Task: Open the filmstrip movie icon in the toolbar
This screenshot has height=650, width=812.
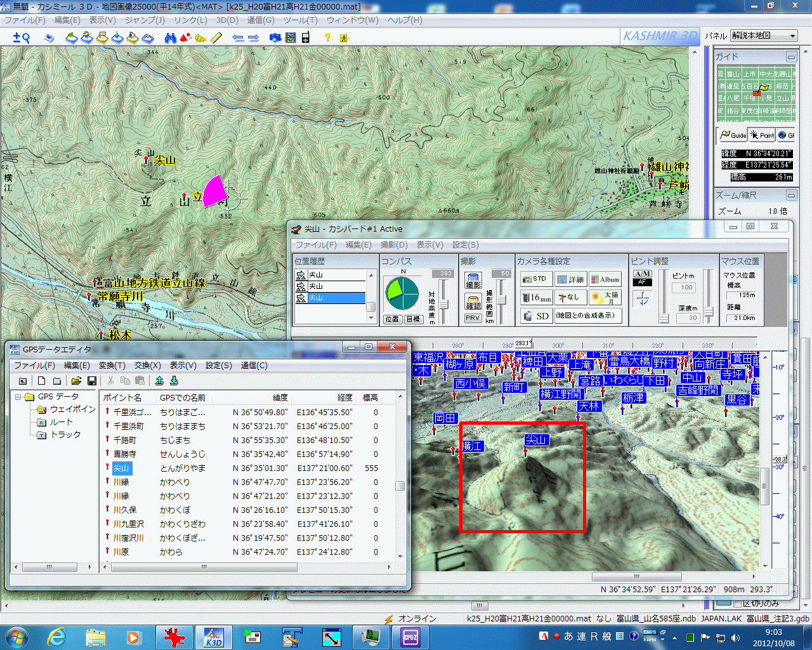Action: tap(291, 38)
